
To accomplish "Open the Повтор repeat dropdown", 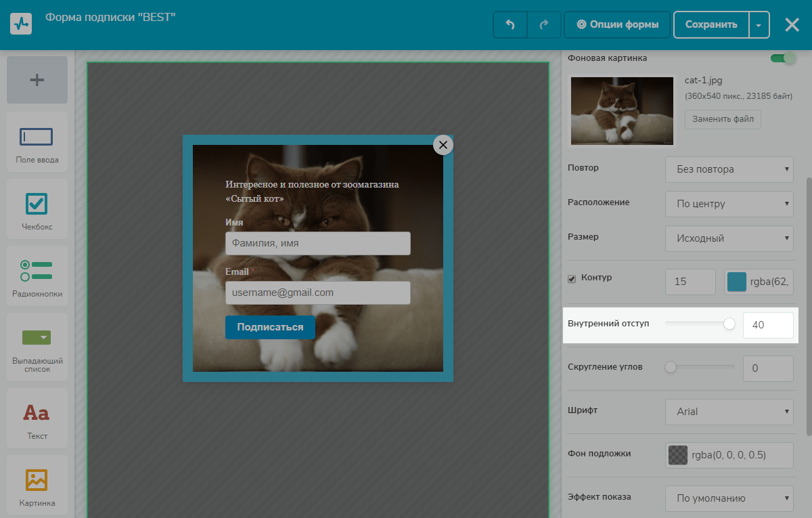I will (x=729, y=169).
